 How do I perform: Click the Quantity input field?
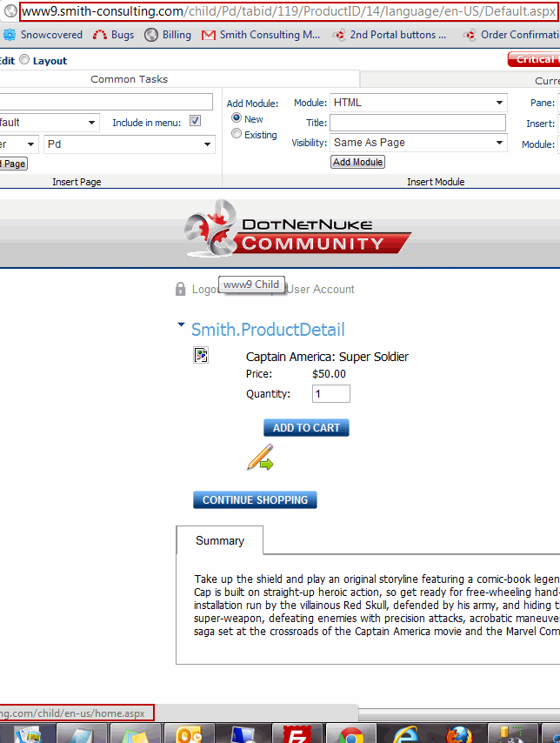(331, 394)
